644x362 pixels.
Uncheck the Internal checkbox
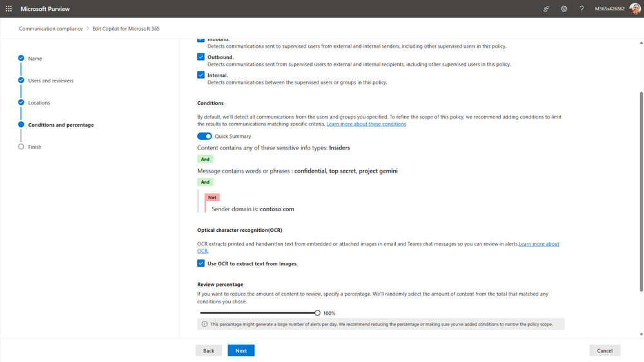(x=201, y=75)
